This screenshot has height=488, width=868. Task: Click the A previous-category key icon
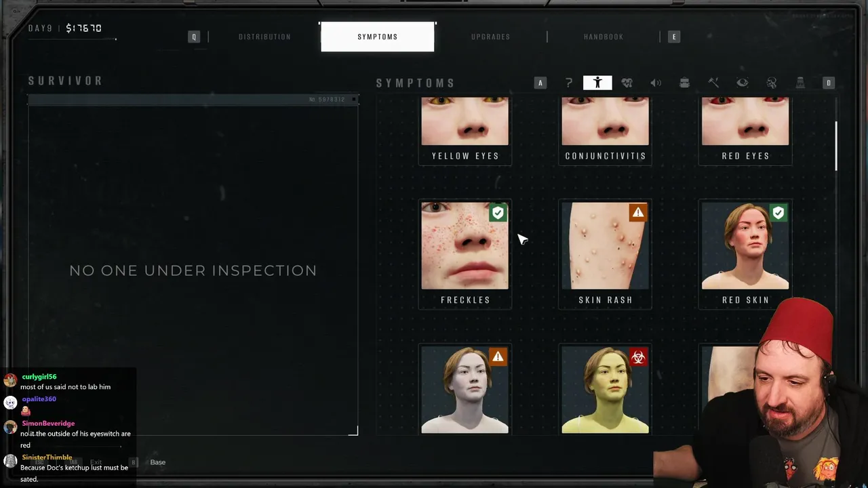tap(540, 83)
